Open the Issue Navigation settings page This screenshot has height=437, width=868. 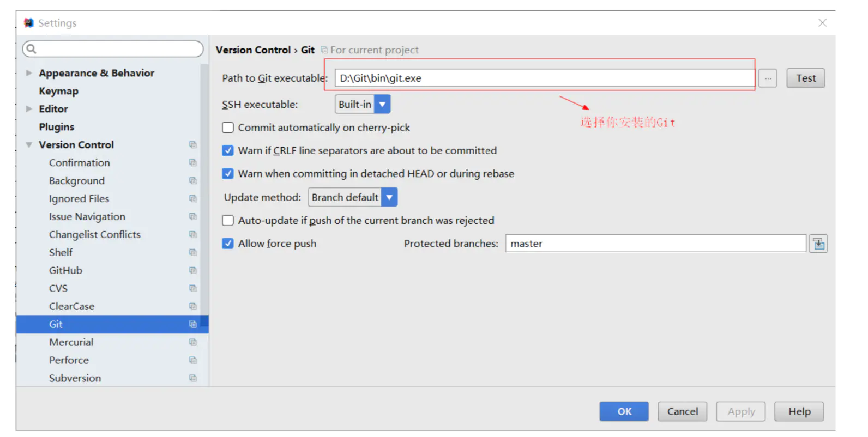pos(87,217)
